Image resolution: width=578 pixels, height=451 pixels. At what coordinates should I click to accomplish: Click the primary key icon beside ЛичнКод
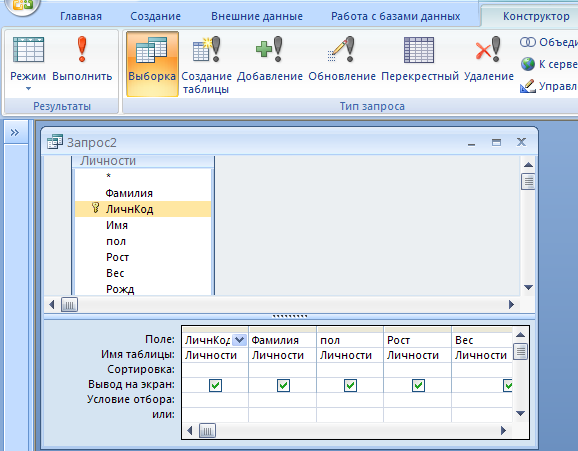click(95, 208)
